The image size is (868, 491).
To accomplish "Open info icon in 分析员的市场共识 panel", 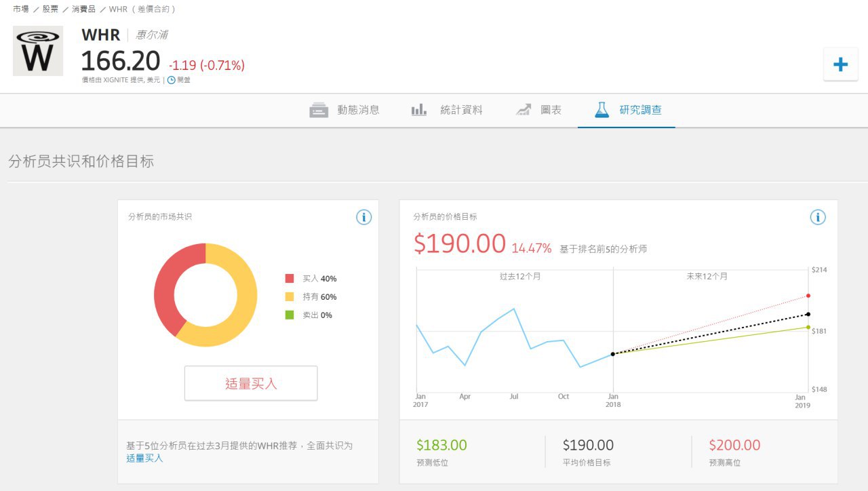I will pyautogui.click(x=364, y=217).
